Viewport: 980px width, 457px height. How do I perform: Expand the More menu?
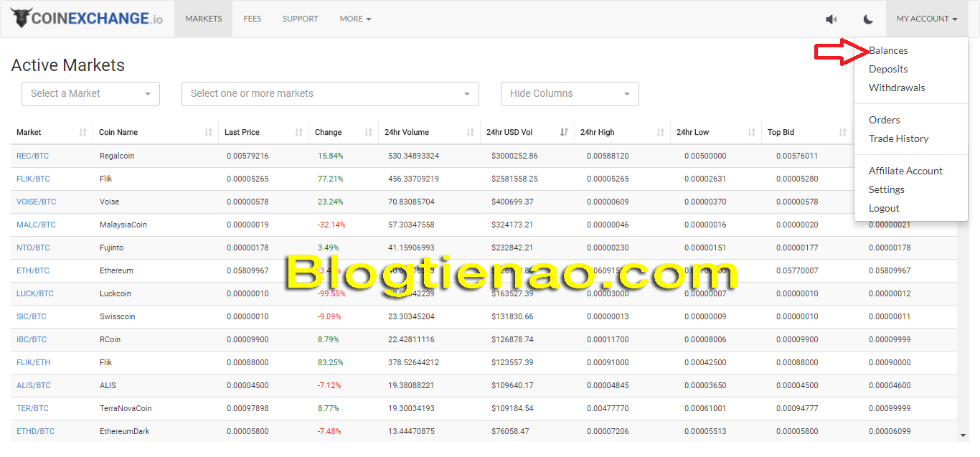click(355, 19)
